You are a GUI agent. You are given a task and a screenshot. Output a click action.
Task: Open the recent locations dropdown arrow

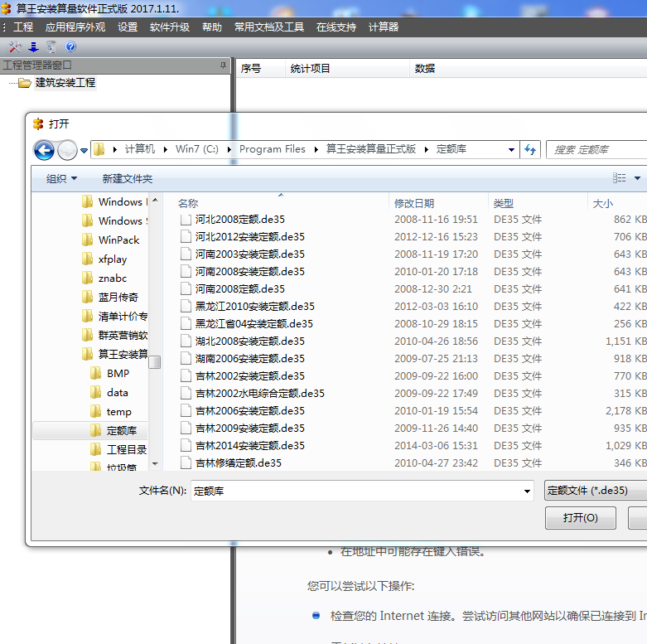(84, 150)
